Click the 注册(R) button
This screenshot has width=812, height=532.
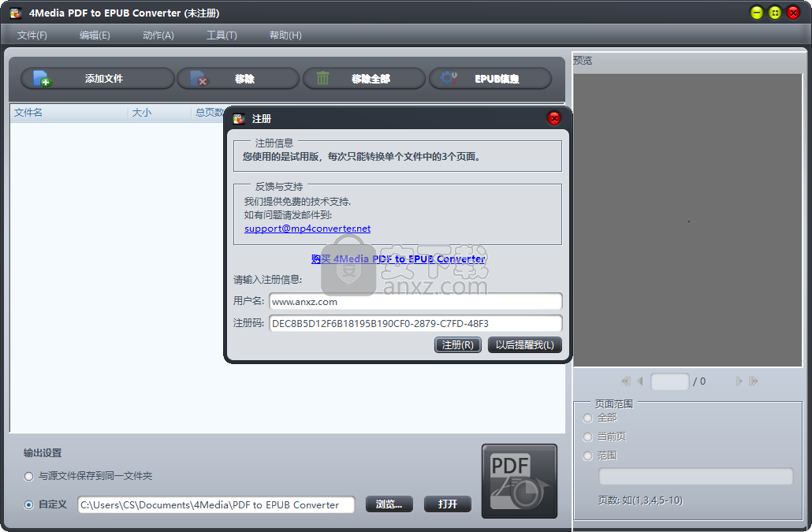[x=458, y=344]
